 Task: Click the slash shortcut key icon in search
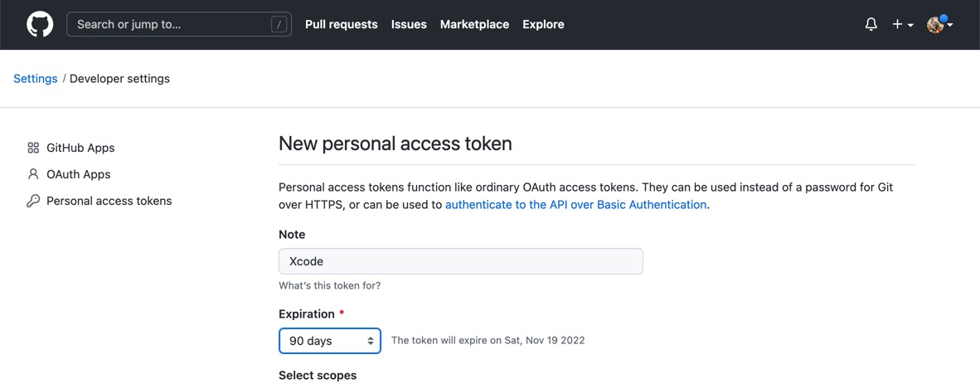coord(279,24)
